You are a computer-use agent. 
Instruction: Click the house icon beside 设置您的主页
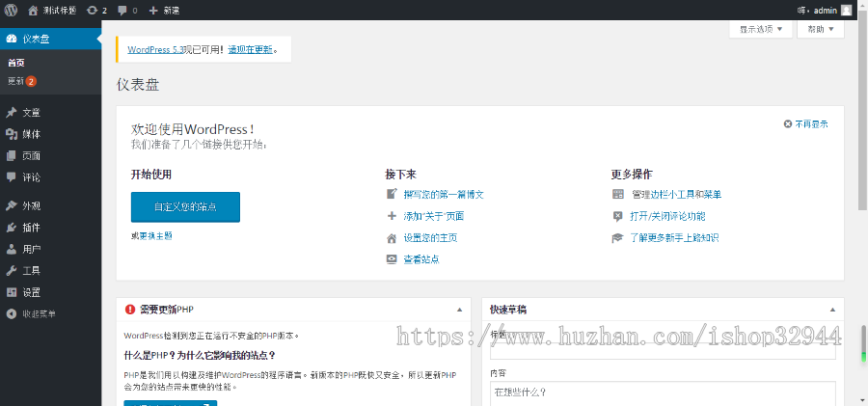click(392, 238)
